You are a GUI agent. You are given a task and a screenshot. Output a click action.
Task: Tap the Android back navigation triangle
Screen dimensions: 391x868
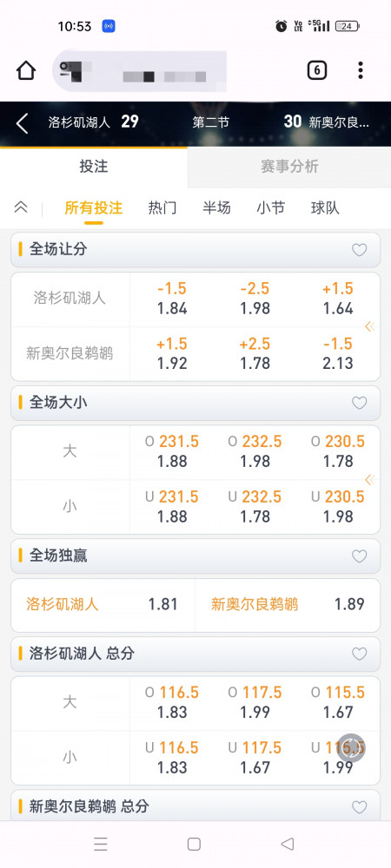click(x=287, y=844)
